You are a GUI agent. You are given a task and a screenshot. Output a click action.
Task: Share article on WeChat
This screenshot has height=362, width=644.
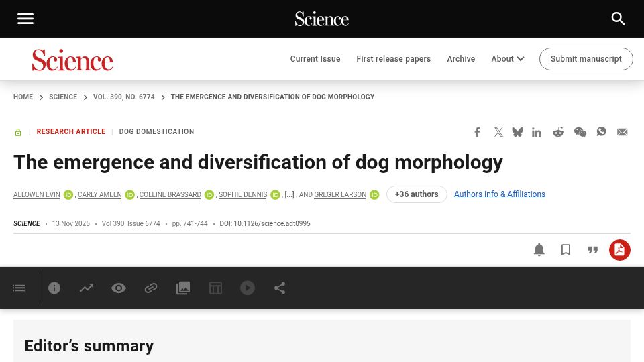[x=580, y=132]
